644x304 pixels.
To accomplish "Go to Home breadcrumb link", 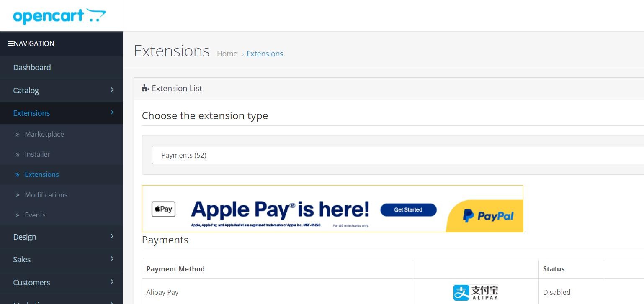I will click(x=227, y=54).
